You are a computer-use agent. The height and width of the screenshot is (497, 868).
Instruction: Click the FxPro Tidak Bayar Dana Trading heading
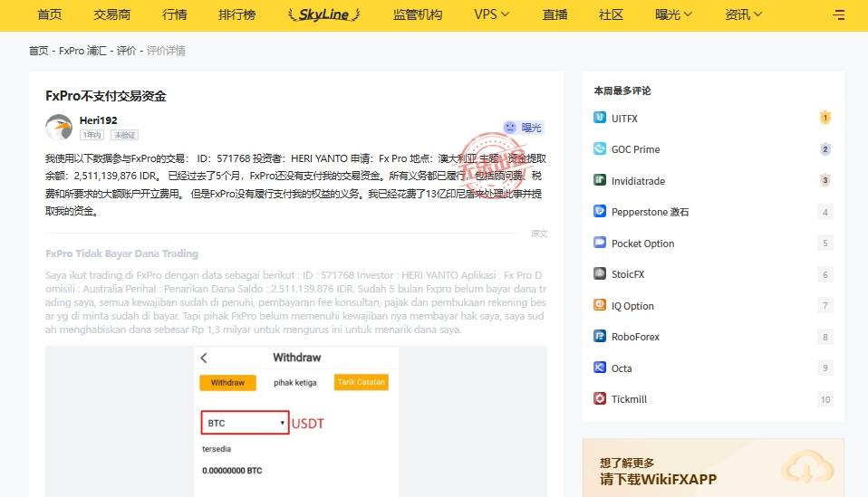pos(121,253)
